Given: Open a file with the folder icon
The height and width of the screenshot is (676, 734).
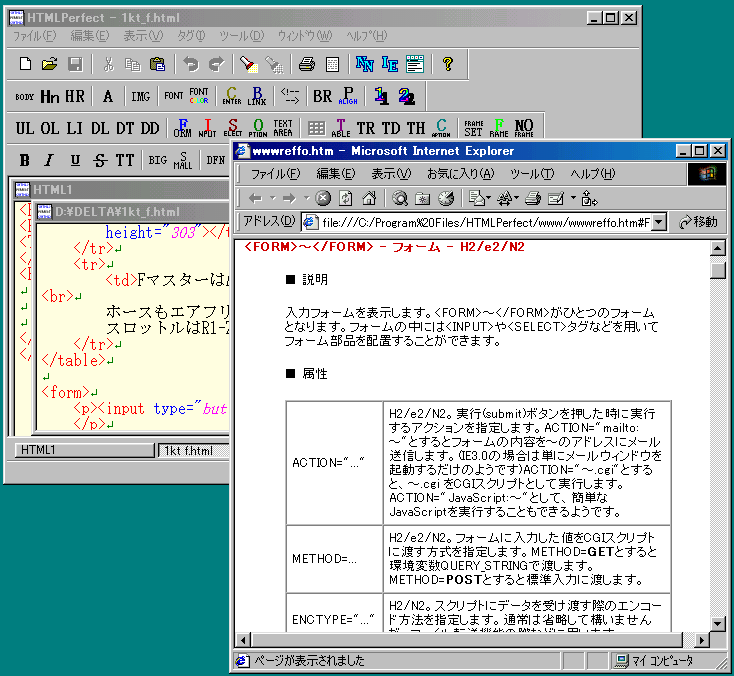Looking at the screenshot, I should click(x=50, y=64).
